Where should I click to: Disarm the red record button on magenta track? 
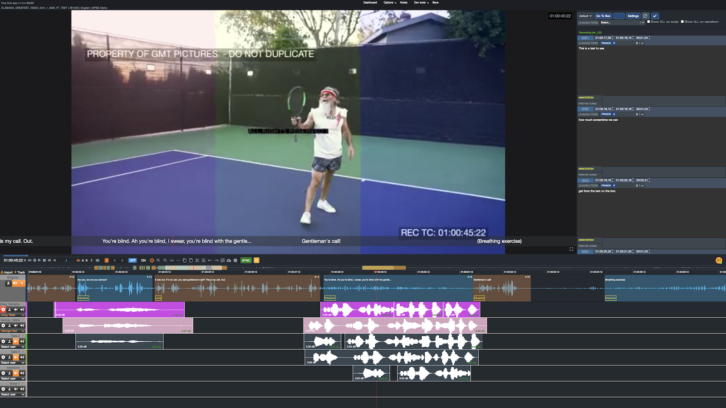3,309
